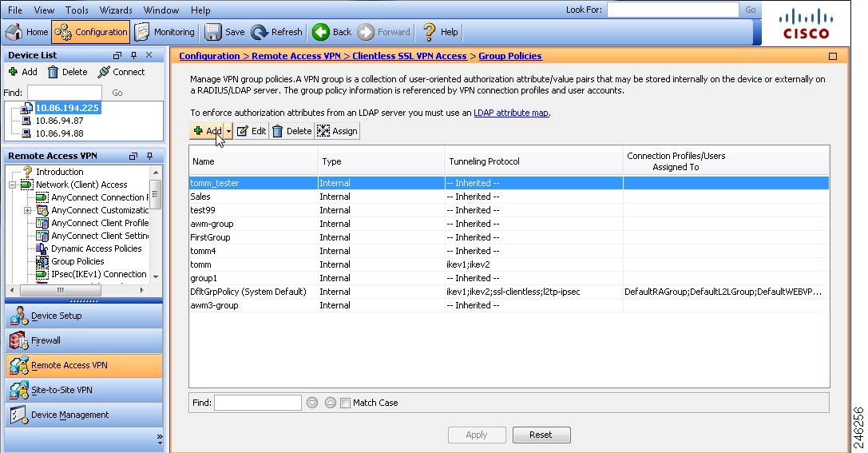Go to Home in the toolbar
The image size is (868, 453).
pyautogui.click(x=26, y=32)
